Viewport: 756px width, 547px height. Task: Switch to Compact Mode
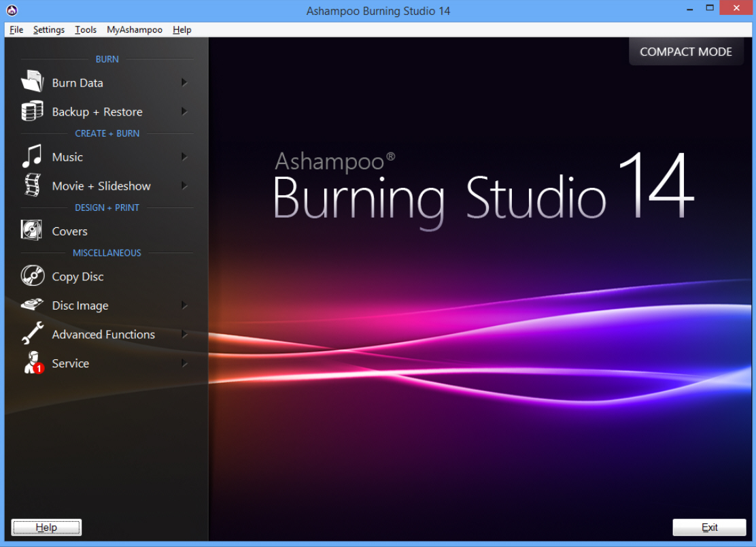(x=685, y=52)
